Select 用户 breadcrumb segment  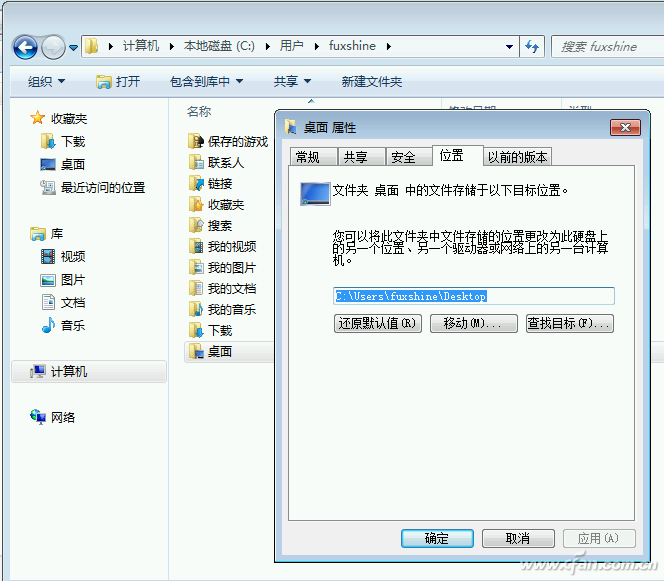[x=291, y=46]
